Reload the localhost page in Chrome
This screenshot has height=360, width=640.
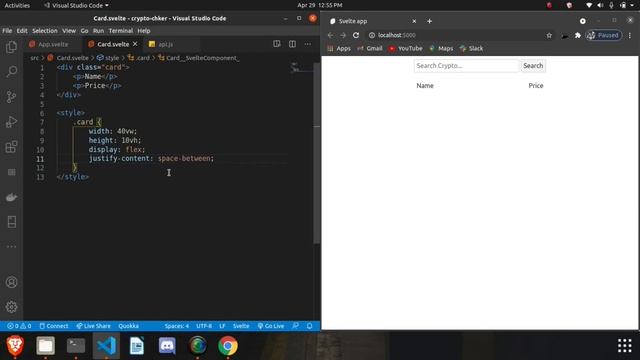tap(356, 35)
